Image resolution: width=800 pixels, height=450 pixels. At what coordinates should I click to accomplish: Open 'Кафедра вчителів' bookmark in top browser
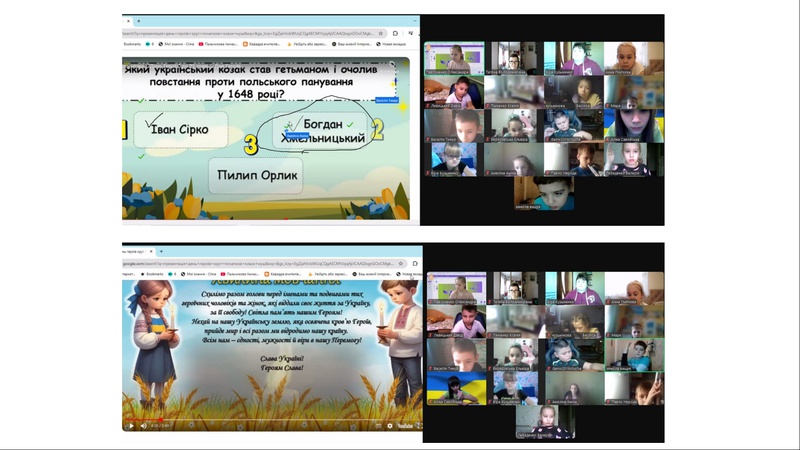tap(261, 44)
